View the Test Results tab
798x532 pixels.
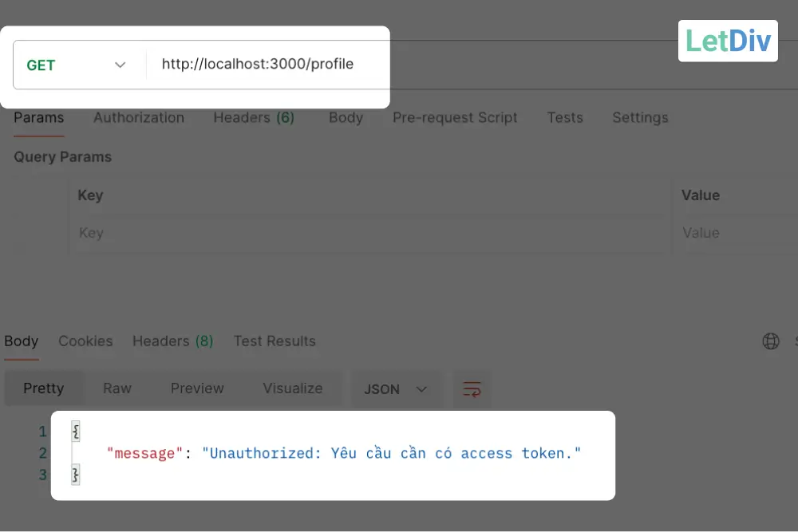275,341
